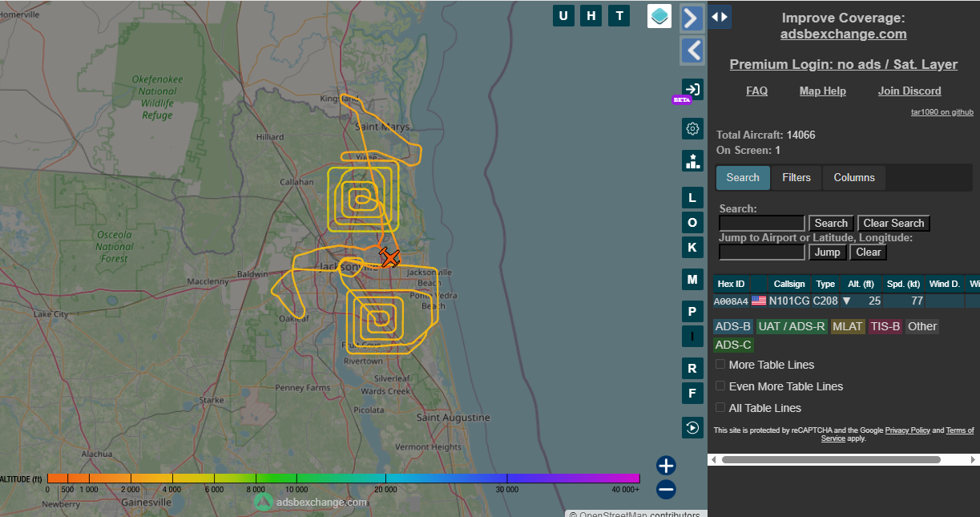Sort by Spd. (kt) column
Screen dimensions: 980x517
coord(903,284)
